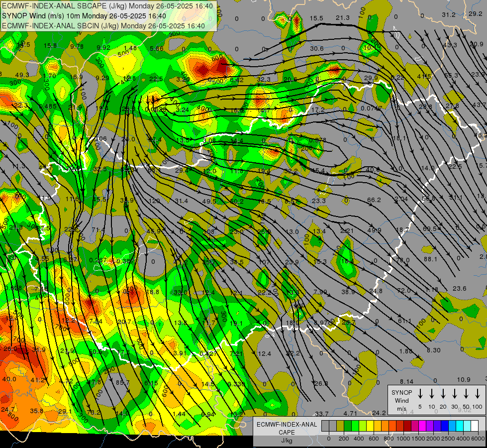
Task: Click the map value '78.0'
Action: pyautogui.click(x=403, y=260)
